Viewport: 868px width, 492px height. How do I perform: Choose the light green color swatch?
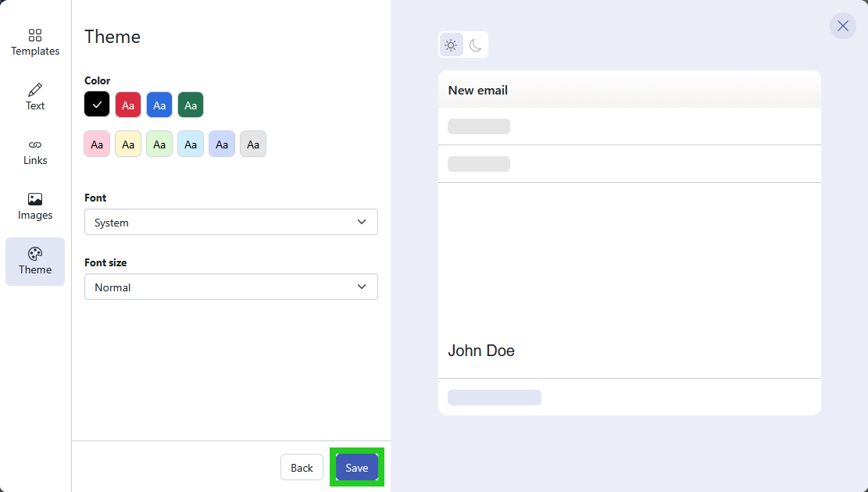[x=159, y=144]
